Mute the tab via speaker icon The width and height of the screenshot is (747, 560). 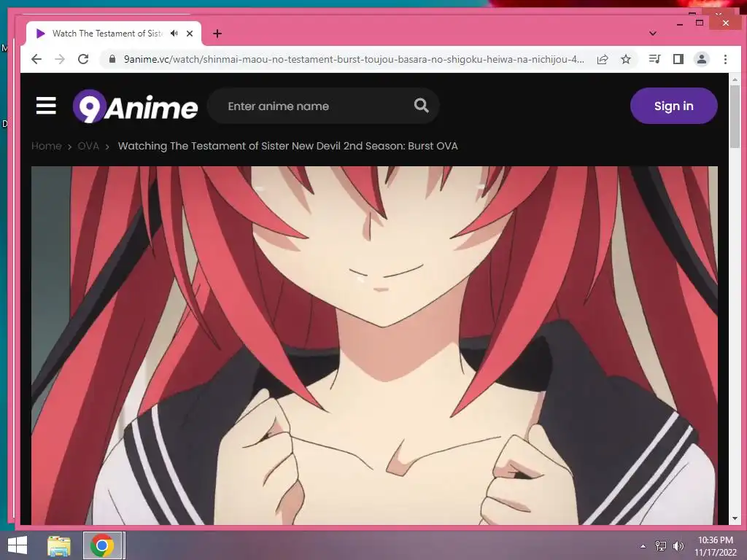[x=174, y=34]
